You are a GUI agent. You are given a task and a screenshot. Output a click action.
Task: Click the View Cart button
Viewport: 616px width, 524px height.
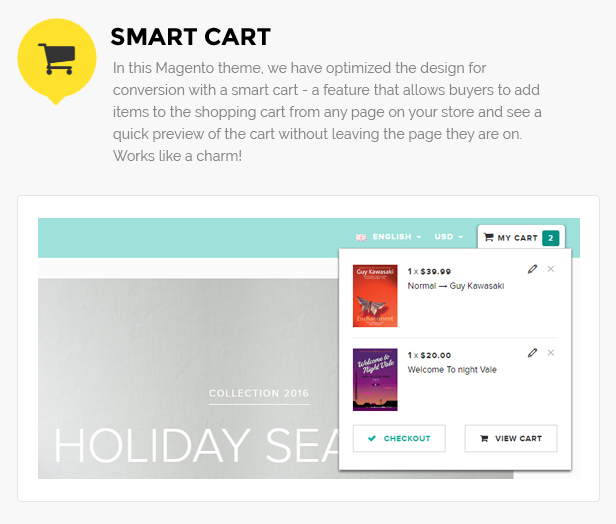[x=511, y=438]
